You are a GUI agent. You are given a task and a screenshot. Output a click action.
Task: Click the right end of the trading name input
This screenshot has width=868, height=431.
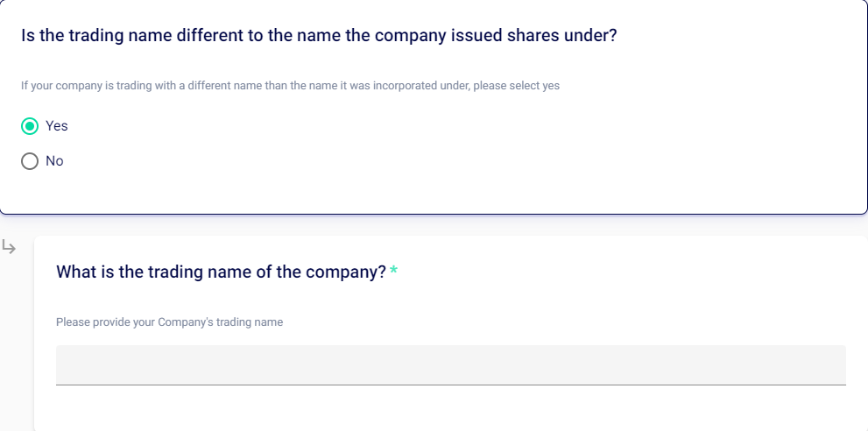point(832,364)
